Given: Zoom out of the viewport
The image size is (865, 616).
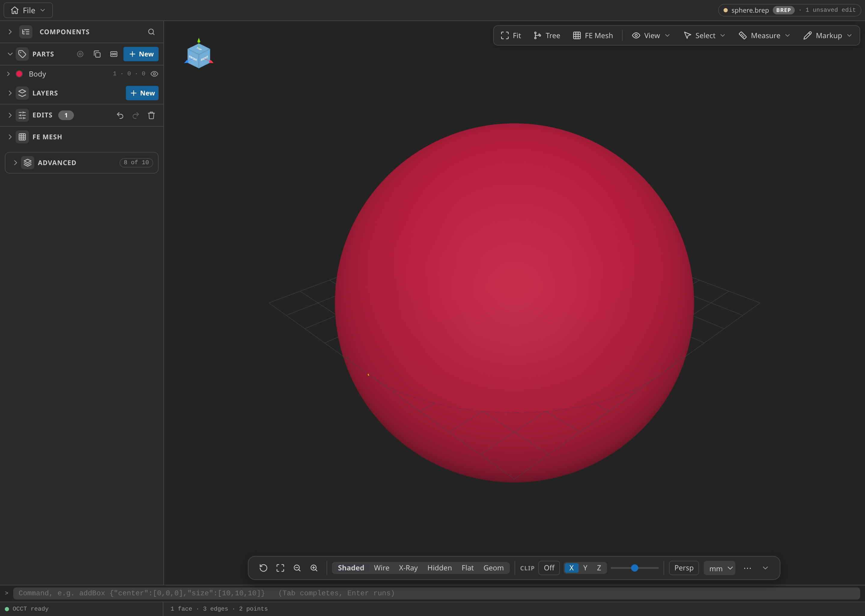Looking at the screenshot, I should 297,568.
